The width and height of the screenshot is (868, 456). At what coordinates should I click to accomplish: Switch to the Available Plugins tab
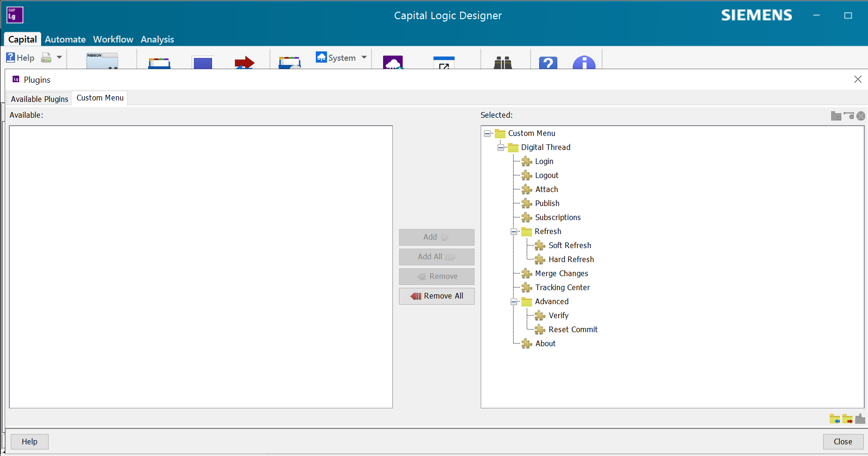pos(40,99)
